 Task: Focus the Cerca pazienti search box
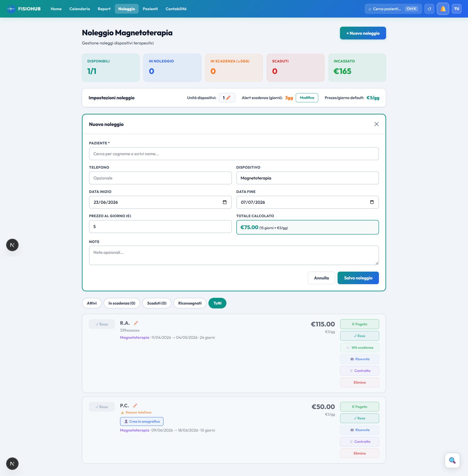click(x=393, y=9)
